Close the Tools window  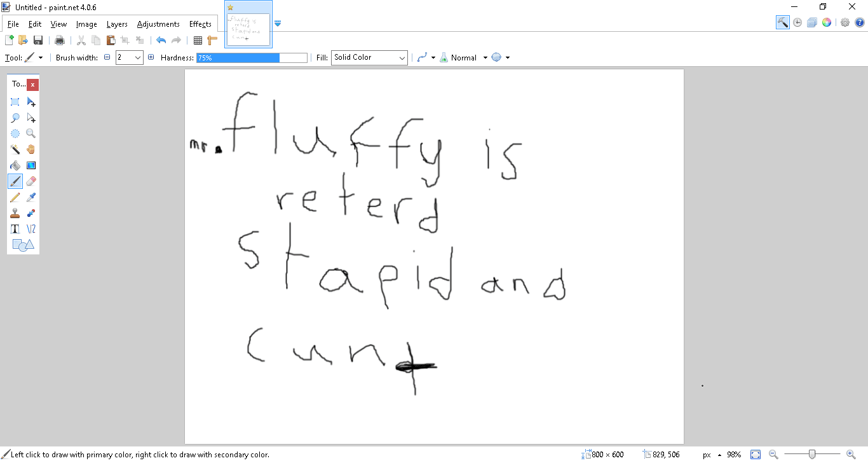pyautogui.click(x=32, y=84)
